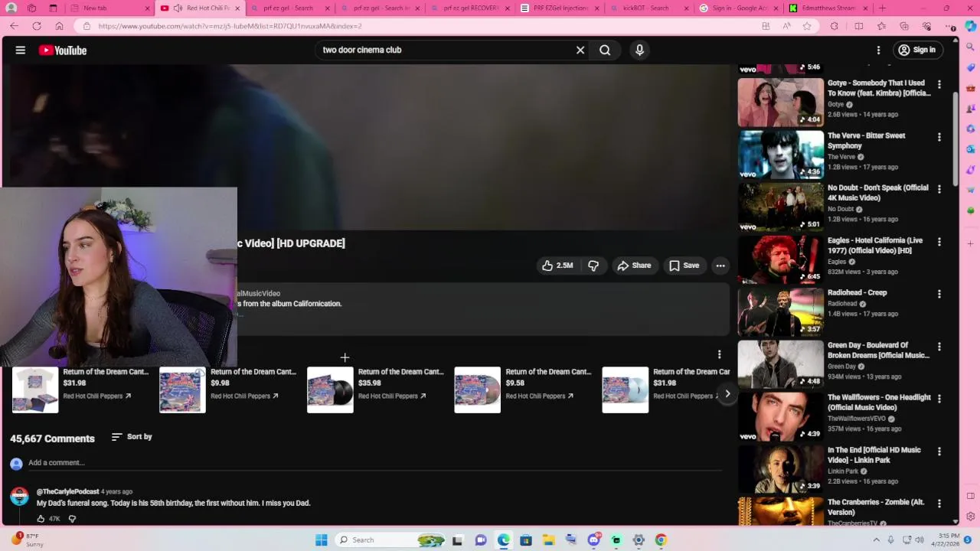The width and height of the screenshot is (980, 551).
Task: Open the taskbar Search box
Action: (390, 540)
